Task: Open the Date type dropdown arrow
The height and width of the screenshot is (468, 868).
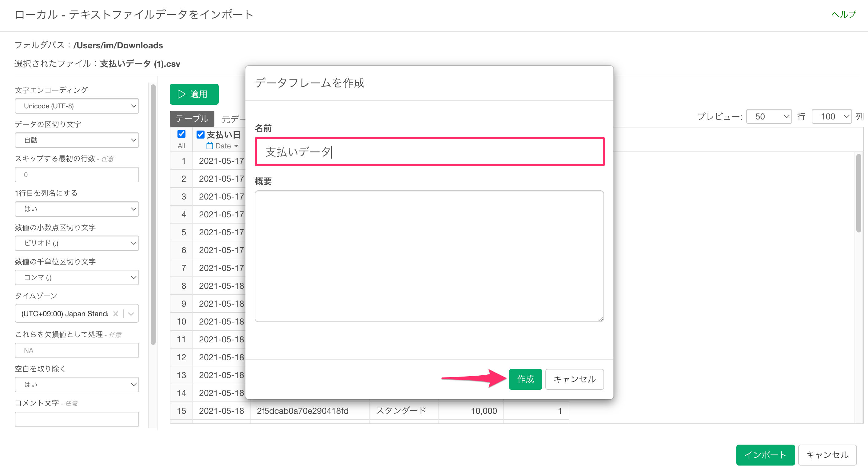Action: coord(236,146)
